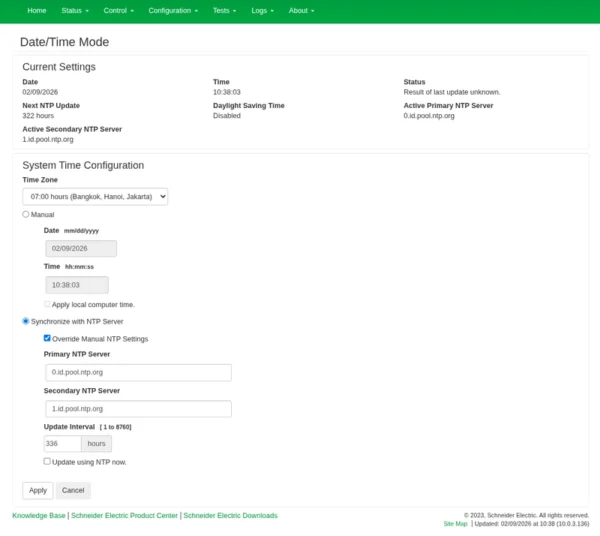
Task: Open the Tests menu
Action: 224,10
